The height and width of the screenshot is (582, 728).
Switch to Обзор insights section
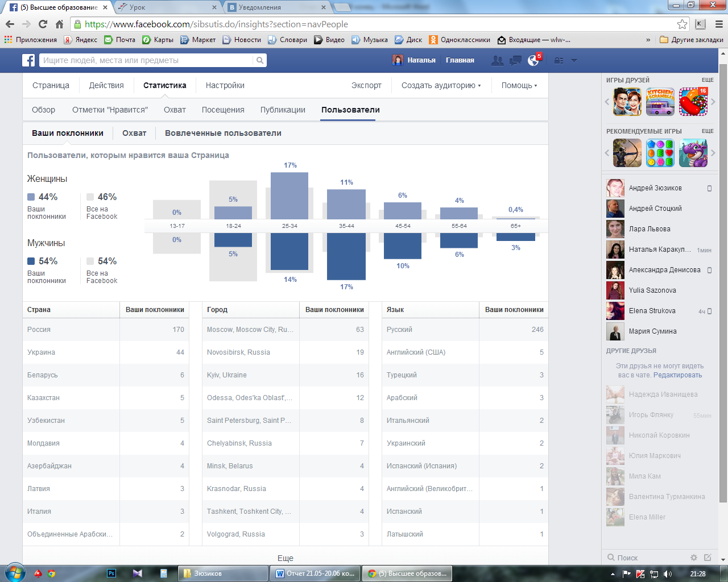tap(43, 110)
